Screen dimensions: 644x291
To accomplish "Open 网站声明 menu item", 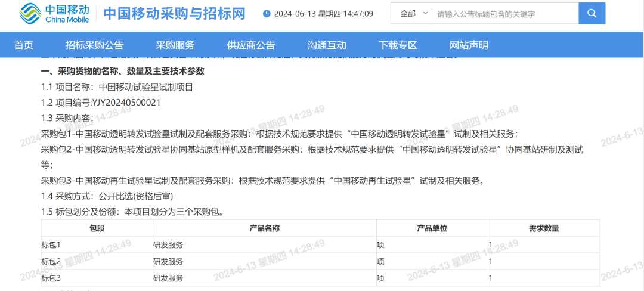I will 469,45.
